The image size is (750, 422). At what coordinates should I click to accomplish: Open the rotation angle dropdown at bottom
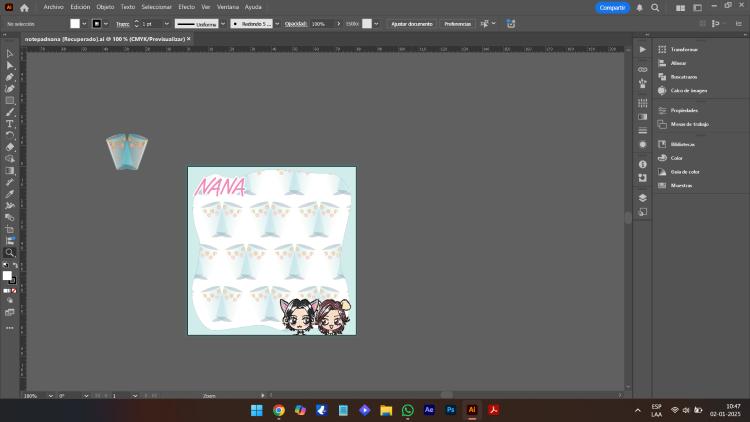click(x=86, y=396)
